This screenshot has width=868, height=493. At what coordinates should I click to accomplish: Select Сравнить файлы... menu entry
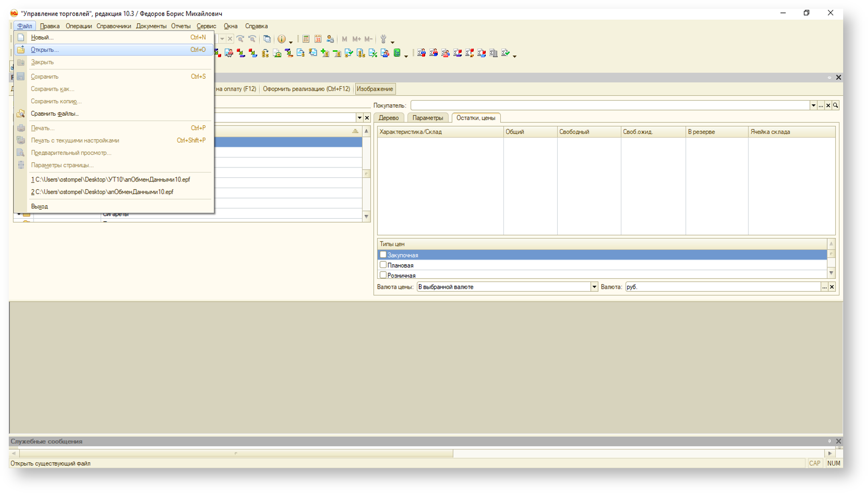pos(114,114)
